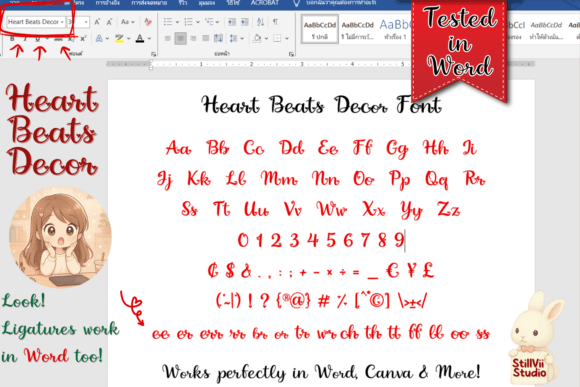Increase font size with Grow Font
The image size is (580, 387).
point(97,22)
